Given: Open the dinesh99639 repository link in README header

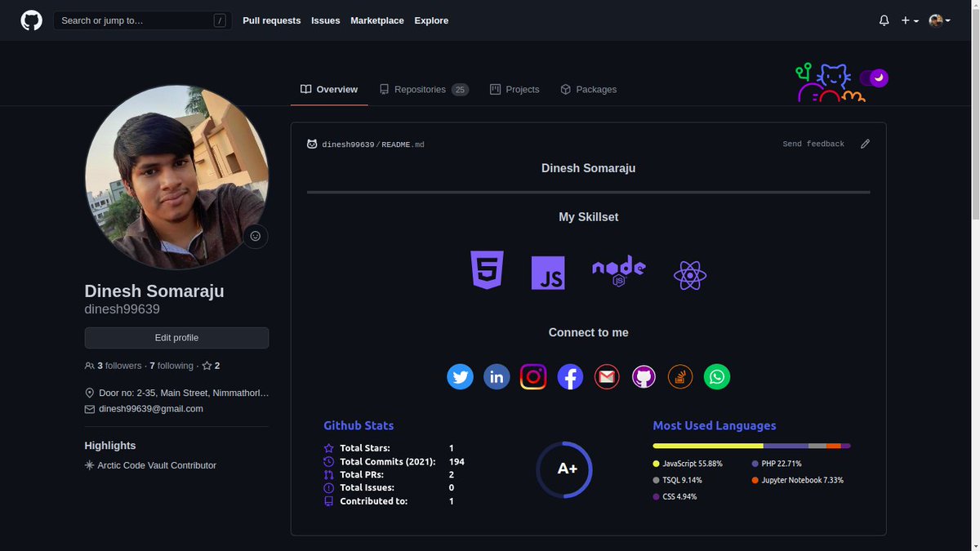Looking at the screenshot, I should pyautogui.click(x=348, y=144).
